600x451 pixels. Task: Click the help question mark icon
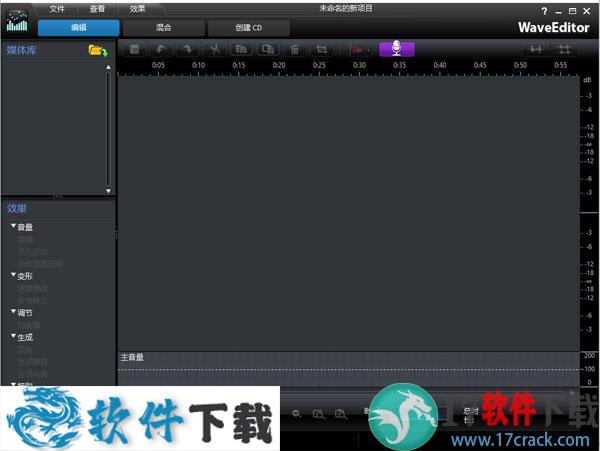[x=544, y=11]
